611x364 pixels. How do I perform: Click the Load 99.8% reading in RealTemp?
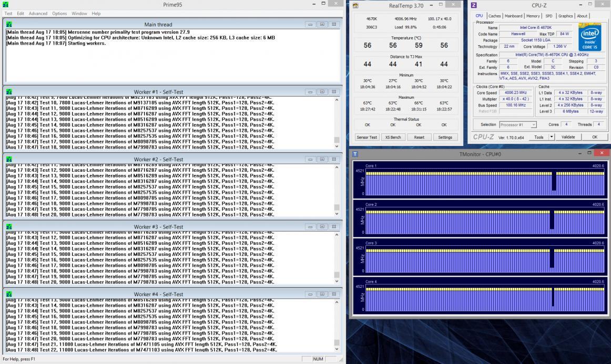pos(405,27)
